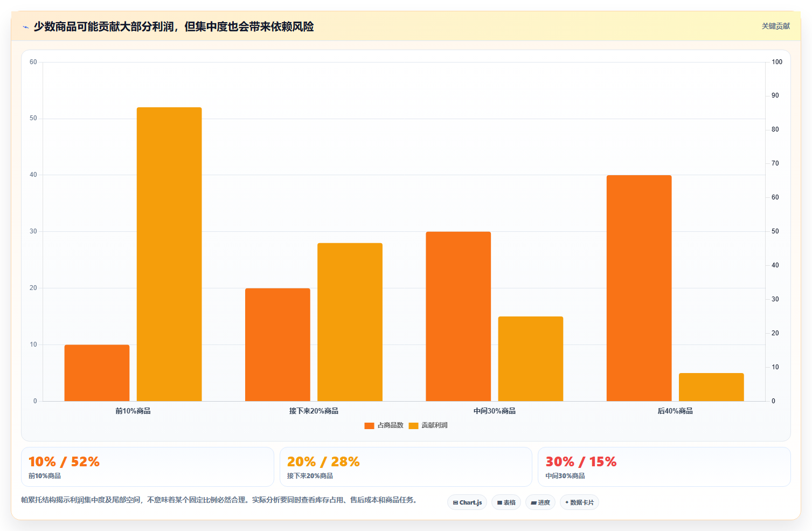Click the 贡献利润 bar for 接下来20%商品

click(350, 322)
